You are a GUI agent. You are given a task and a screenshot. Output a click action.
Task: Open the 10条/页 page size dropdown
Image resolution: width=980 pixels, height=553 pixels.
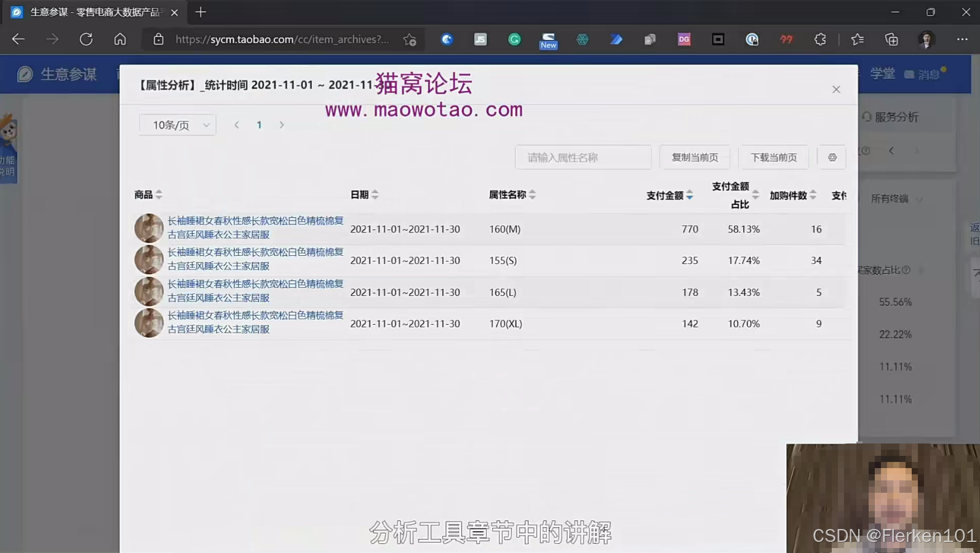pos(177,125)
